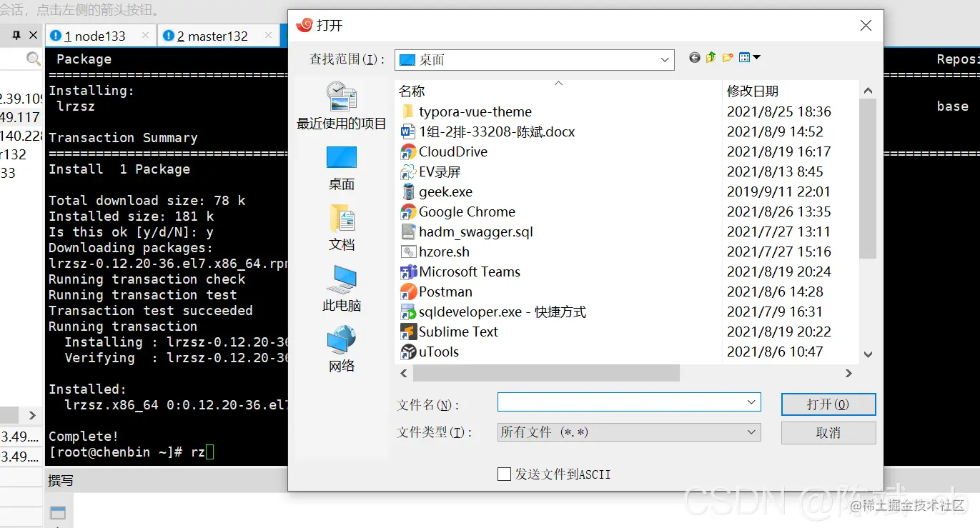Select This PC location in left sidebar
Screen dimensions: 980x528
point(342,288)
